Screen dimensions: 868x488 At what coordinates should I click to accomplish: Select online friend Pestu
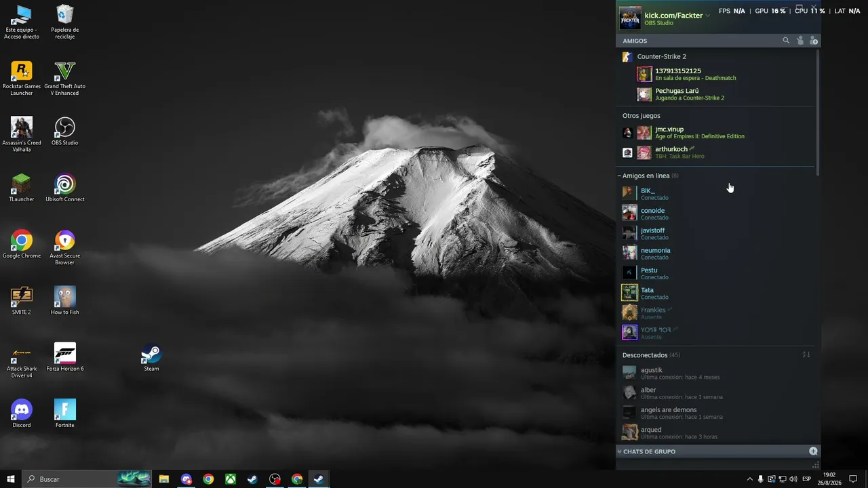point(717,273)
